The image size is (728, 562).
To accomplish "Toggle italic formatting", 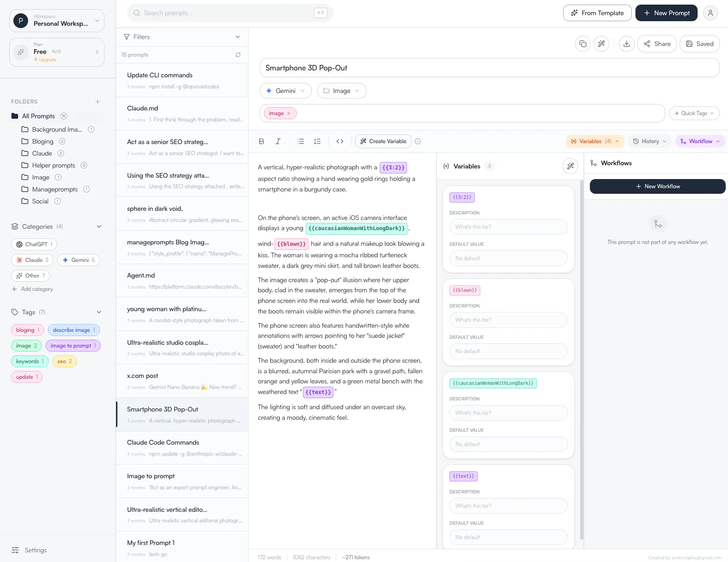I will click(278, 141).
